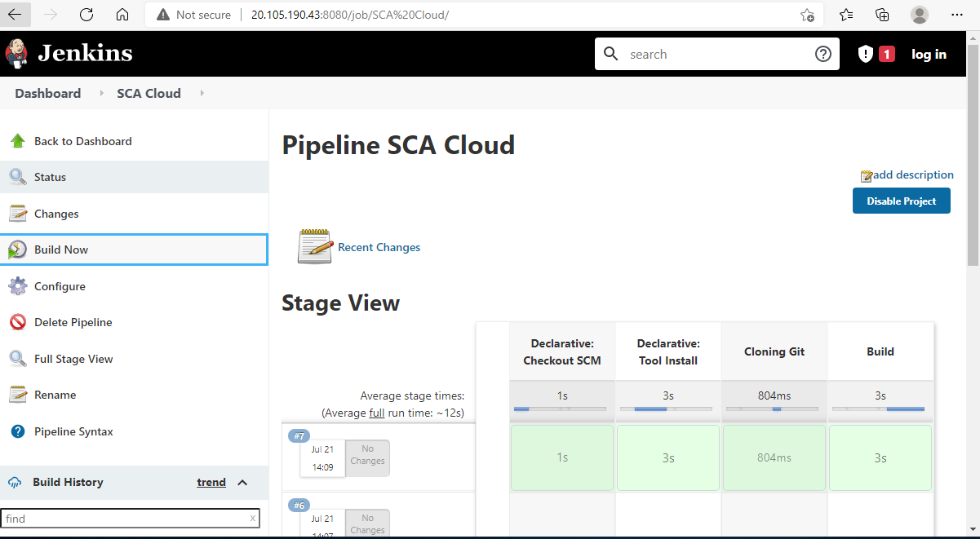Click the Disable Project button
The image size is (980, 539).
point(901,200)
